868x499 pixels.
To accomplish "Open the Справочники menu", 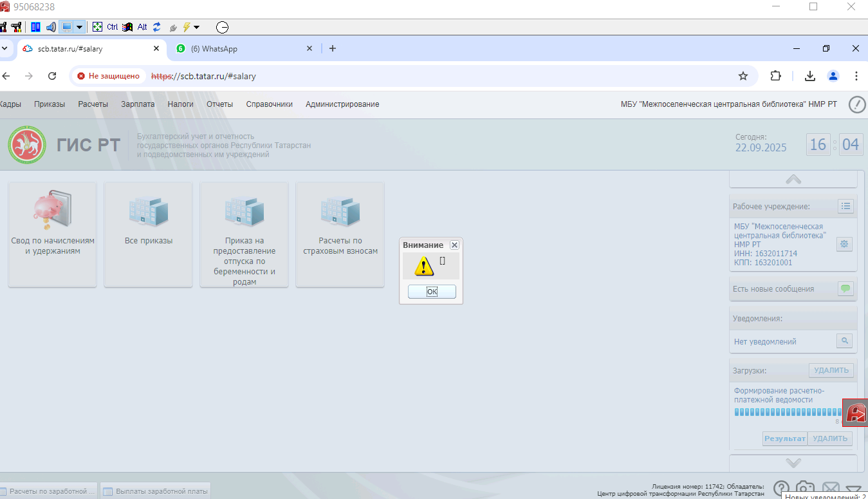I will (x=270, y=104).
